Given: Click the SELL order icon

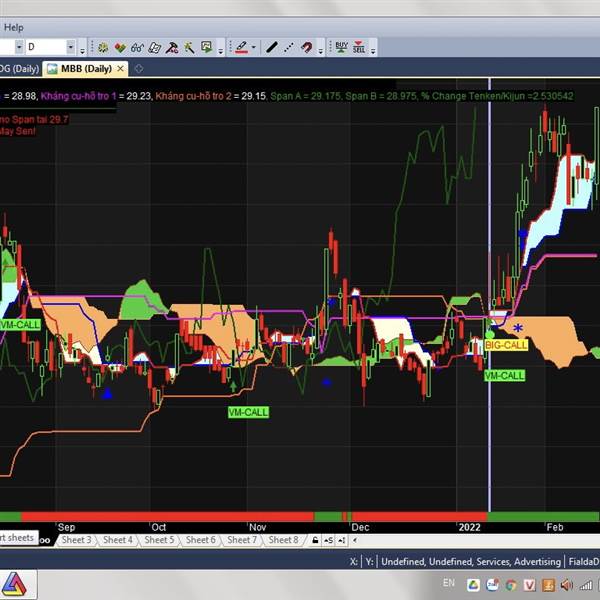Looking at the screenshot, I should click(x=358, y=47).
